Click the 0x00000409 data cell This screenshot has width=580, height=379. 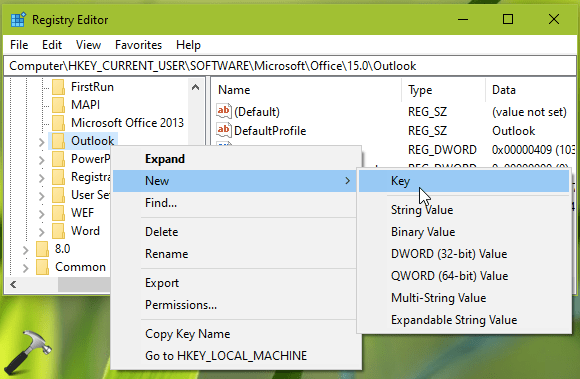(533, 150)
